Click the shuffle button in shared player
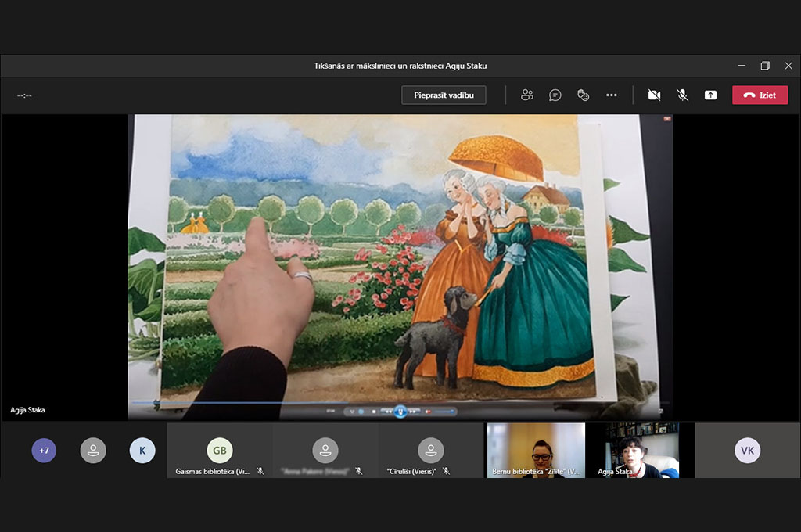The width and height of the screenshot is (801, 532). pyautogui.click(x=352, y=412)
